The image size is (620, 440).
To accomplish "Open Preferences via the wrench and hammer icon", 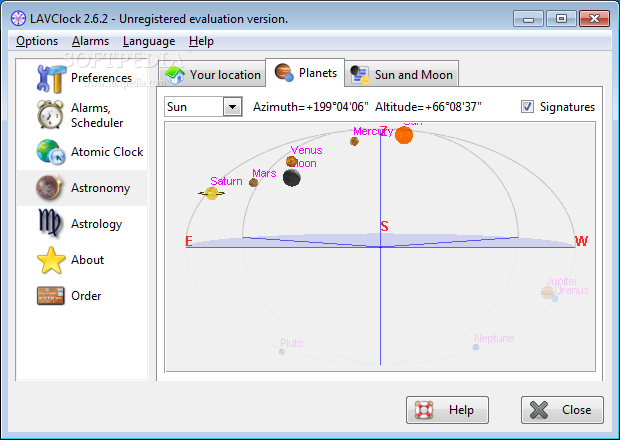I will coord(50,78).
